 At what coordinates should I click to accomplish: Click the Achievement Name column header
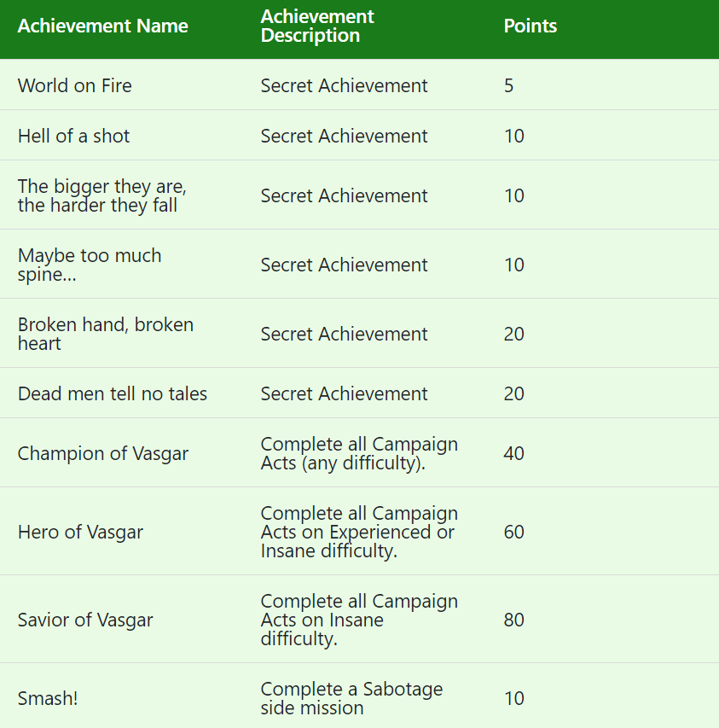click(x=102, y=26)
